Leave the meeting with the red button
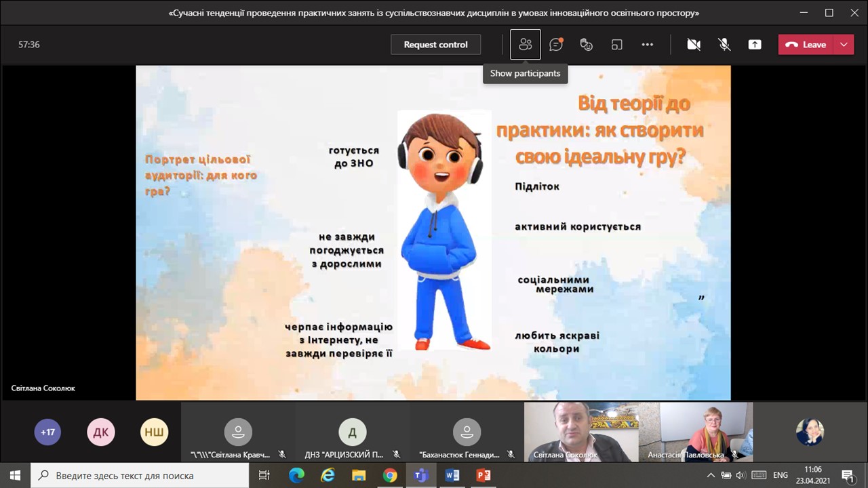The width and height of the screenshot is (868, 488). click(x=806, y=45)
